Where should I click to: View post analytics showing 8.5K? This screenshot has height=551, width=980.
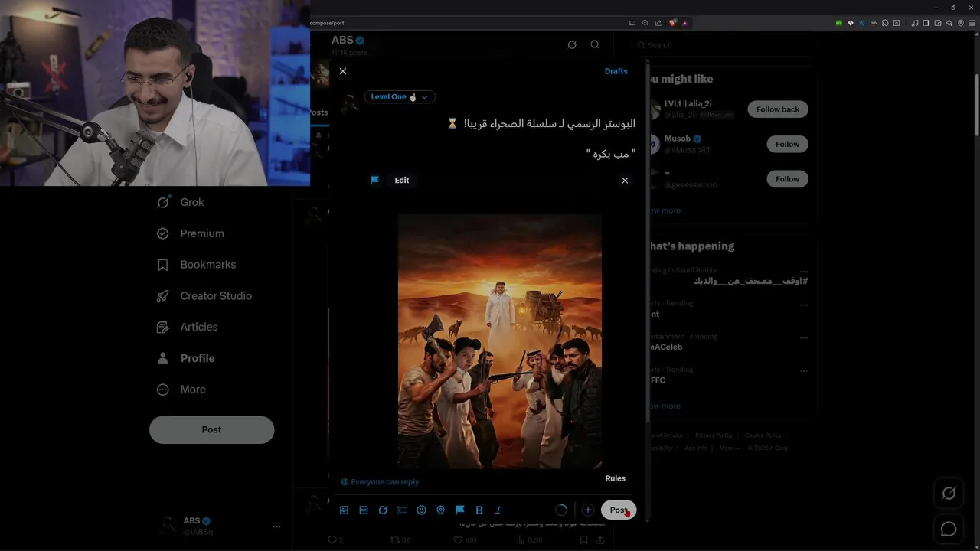coord(531,540)
